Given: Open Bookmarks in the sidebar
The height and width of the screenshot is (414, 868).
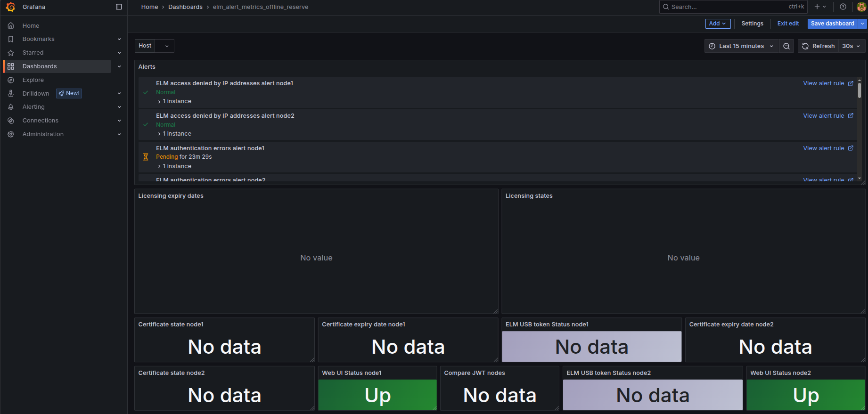Looking at the screenshot, I should 39,39.
